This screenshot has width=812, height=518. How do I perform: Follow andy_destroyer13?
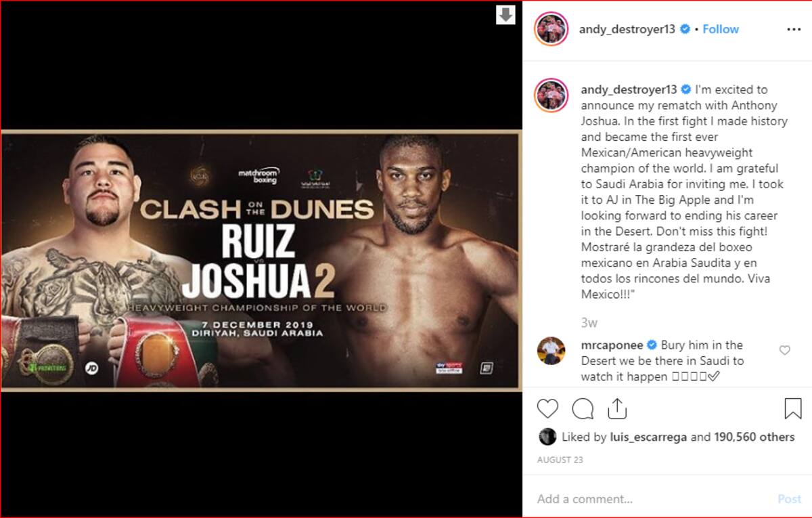click(721, 29)
